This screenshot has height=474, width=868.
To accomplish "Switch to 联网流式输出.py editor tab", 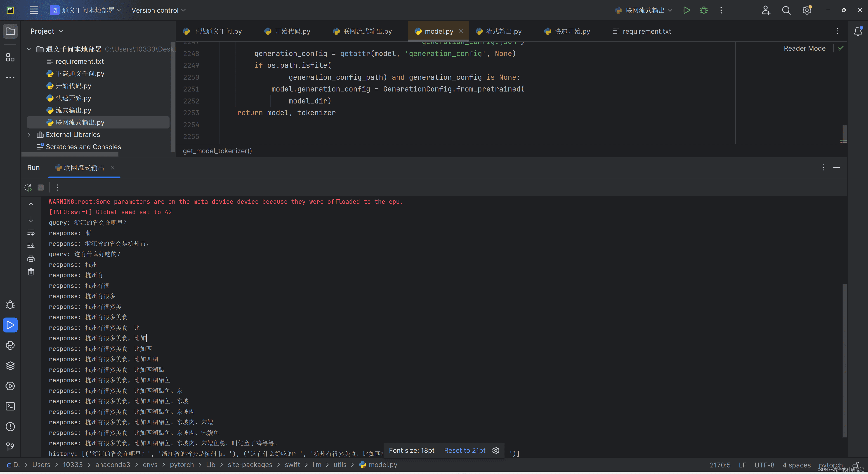I will [362, 31].
